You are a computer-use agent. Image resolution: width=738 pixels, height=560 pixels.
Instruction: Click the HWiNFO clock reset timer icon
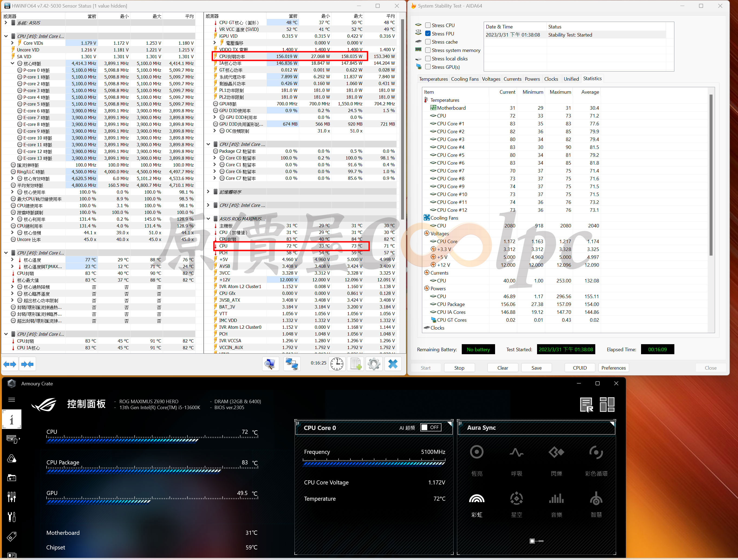tap(337, 364)
